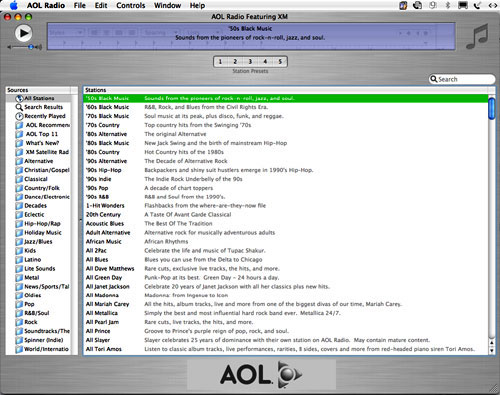This screenshot has width=500, height=395.
Task: Select Oldies in Sources list
Action: [33, 295]
